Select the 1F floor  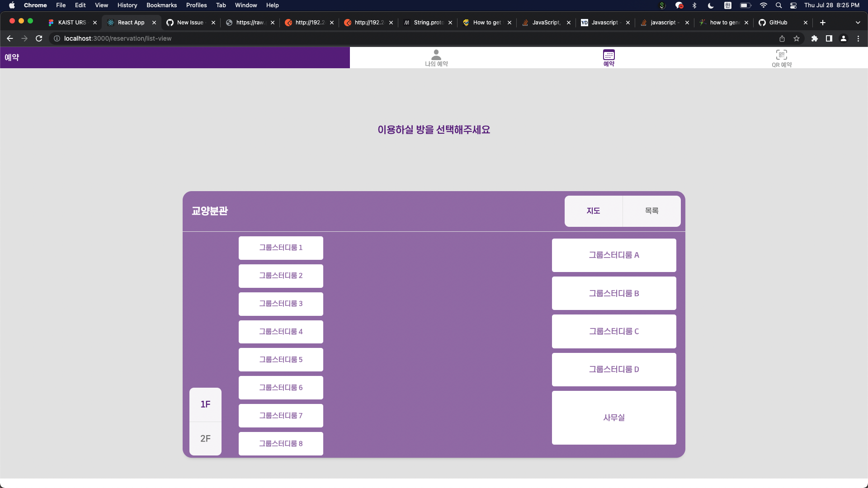click(205, 404)
